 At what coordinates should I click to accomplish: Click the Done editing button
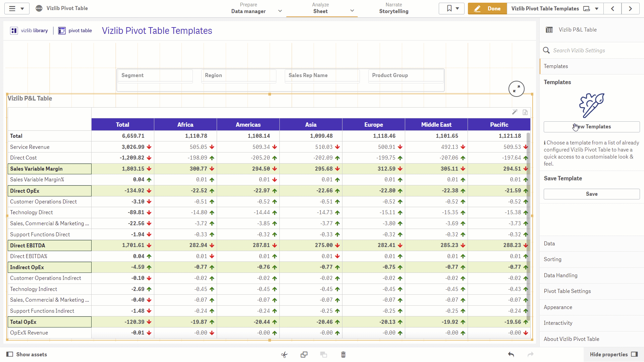487,9
